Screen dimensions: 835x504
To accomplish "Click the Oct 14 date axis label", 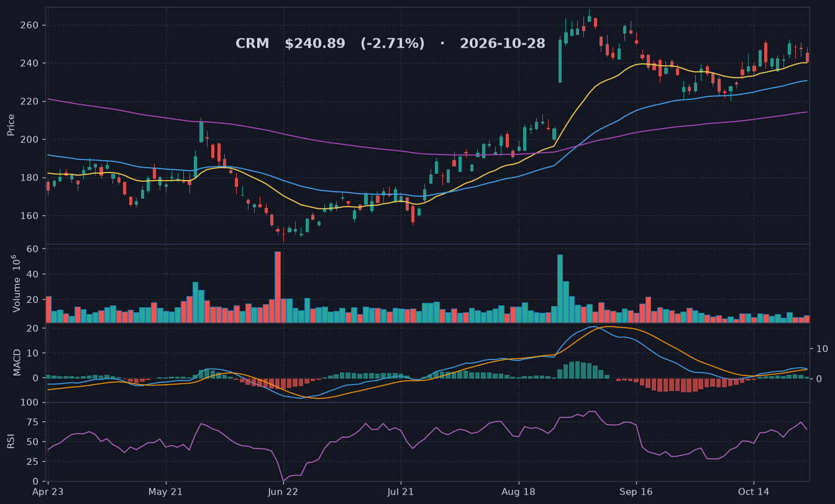I will 753,492.
